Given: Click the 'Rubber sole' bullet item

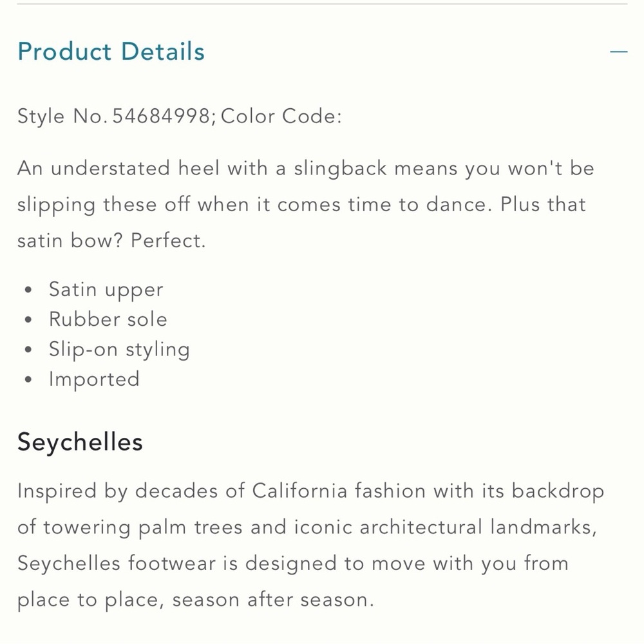Looking at the screenshot, I should [108, 319].
